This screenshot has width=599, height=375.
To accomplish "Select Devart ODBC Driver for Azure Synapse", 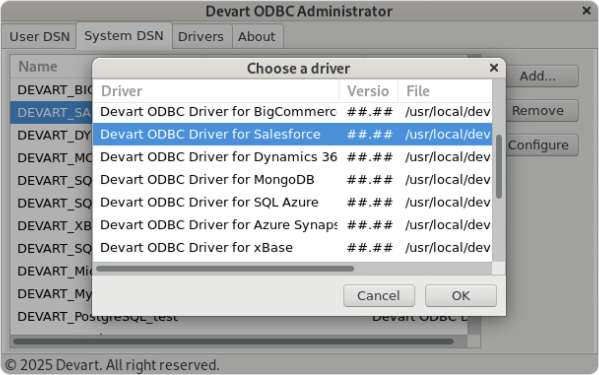I will click(293, 225).
